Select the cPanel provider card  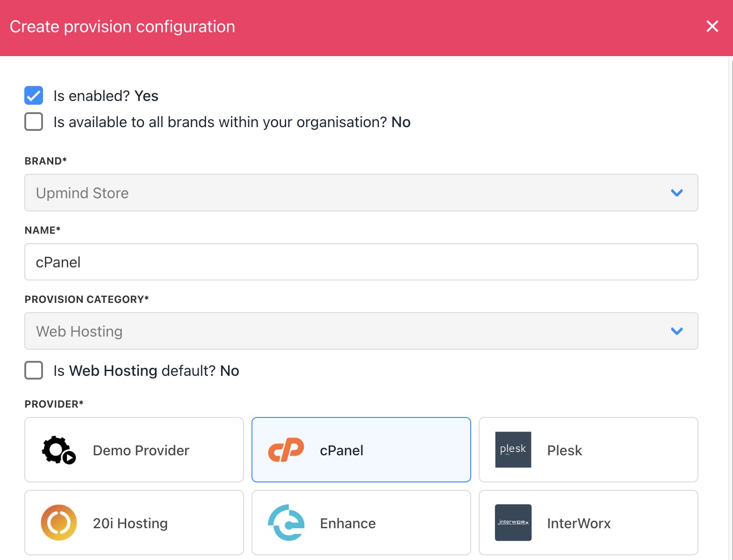(x=361, y=450)
